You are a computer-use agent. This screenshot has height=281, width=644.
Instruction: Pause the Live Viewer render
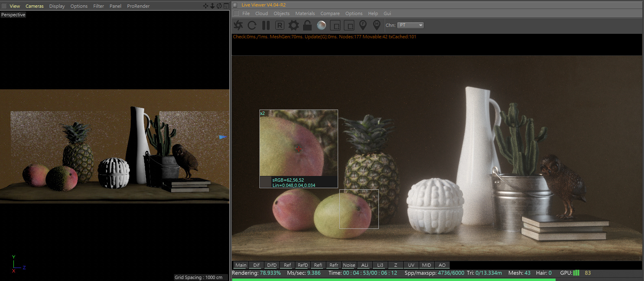tap(266, 25)
